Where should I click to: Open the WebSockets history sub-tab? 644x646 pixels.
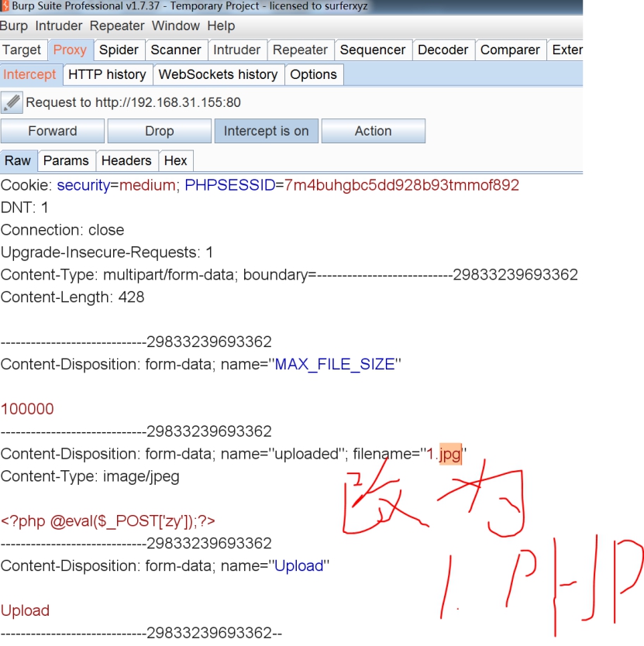click(x=218, y=74)
